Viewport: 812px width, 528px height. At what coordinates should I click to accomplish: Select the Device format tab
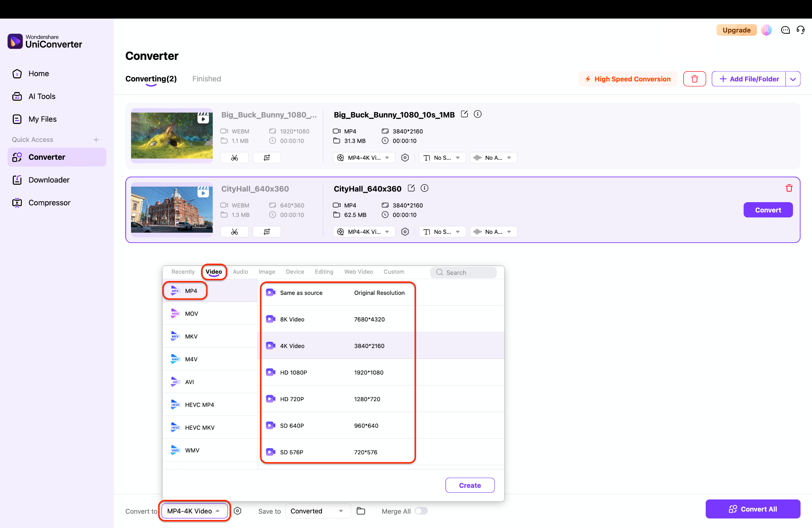coord(295,272)
